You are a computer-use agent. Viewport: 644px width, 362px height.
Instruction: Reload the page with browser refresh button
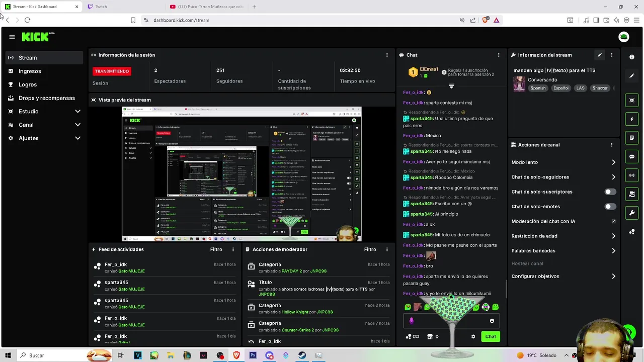point(27,20)
